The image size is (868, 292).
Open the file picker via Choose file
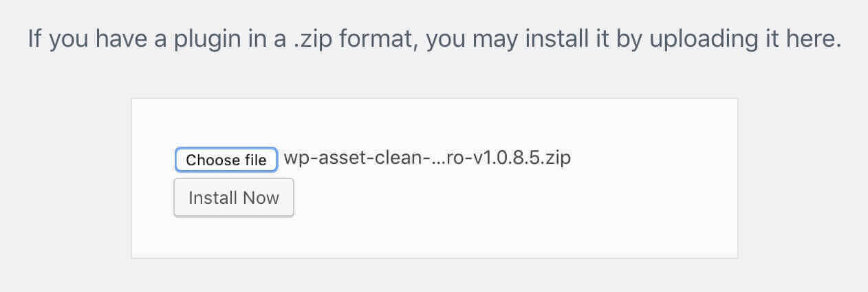[x=226, y=160]
